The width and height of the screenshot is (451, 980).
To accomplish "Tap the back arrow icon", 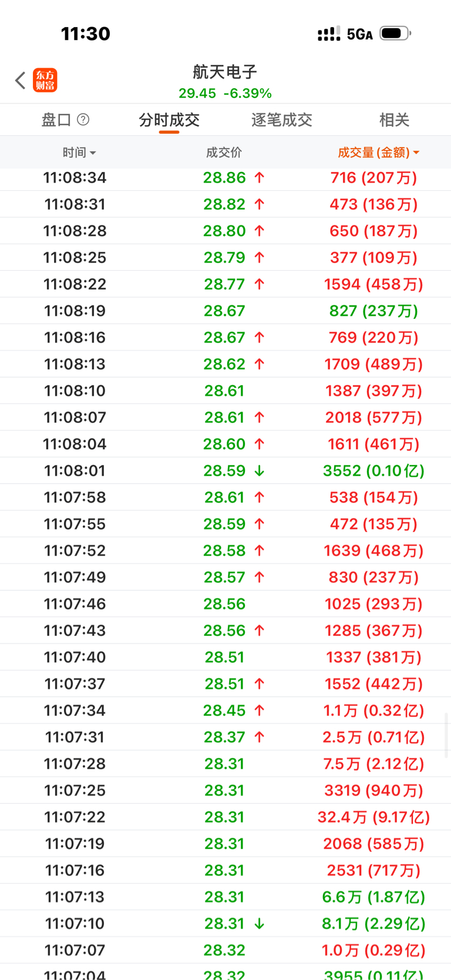I will [21, 80].
